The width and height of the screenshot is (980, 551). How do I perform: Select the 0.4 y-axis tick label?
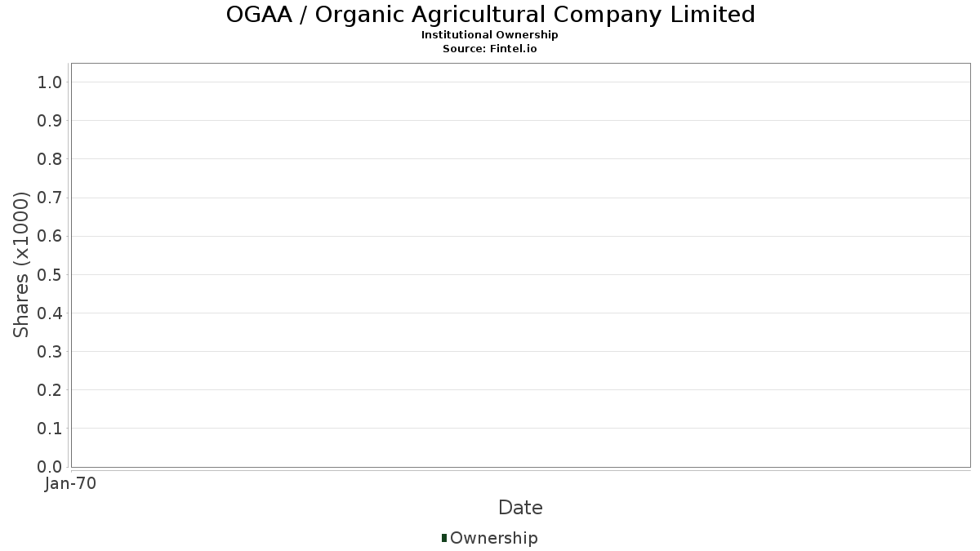[50, 313]
